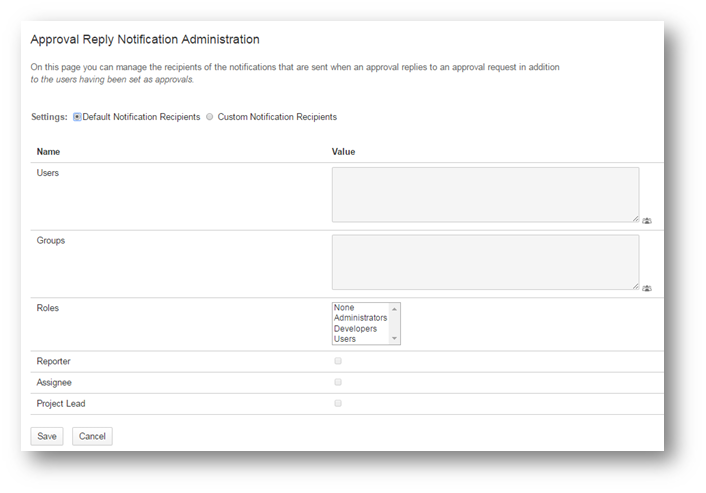This screenshot has height=493, width=706.
Task: Choose Developers from the Roles list
Action: (355, 329)
